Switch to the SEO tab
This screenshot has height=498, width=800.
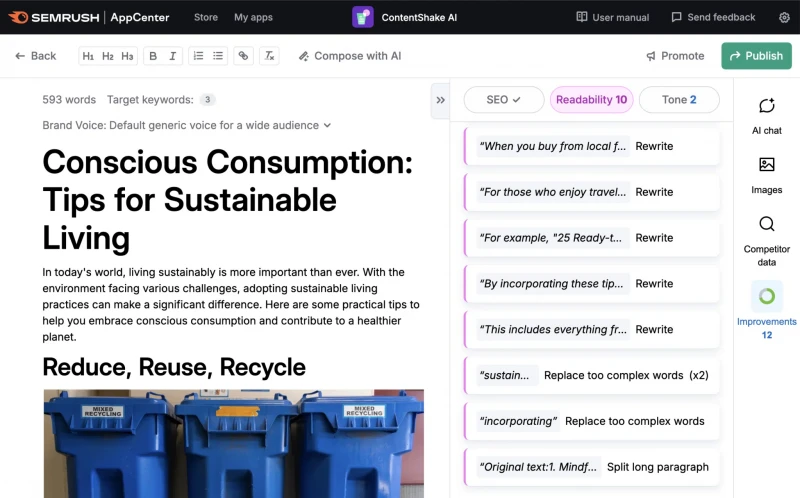point(504,100)
